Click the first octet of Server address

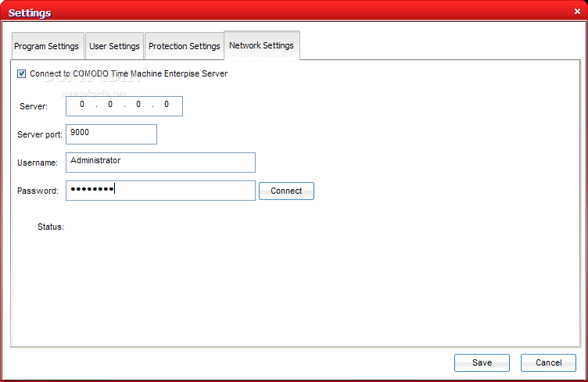(x=82, y=105)
